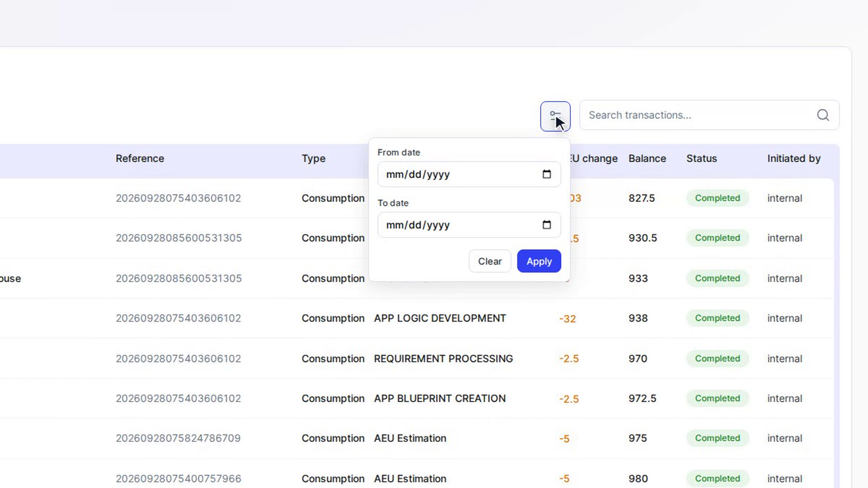The image size is (868, 488).
Task: Click internal in the 930.5 row
Action: click(x=784, y=238)
